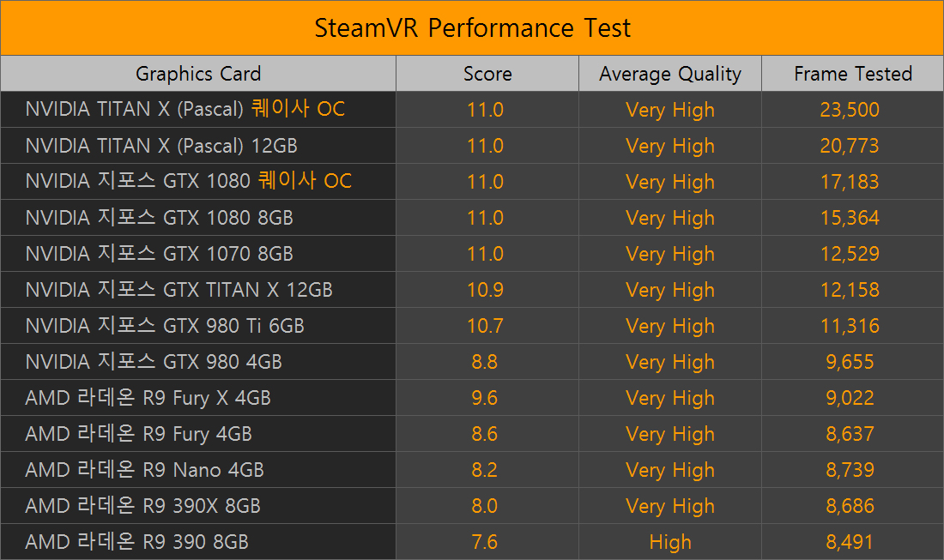Click Very High quality for R9 Fury X
Image resolution: width=944 pixels, height=560 pixels.
coord(670,399)
